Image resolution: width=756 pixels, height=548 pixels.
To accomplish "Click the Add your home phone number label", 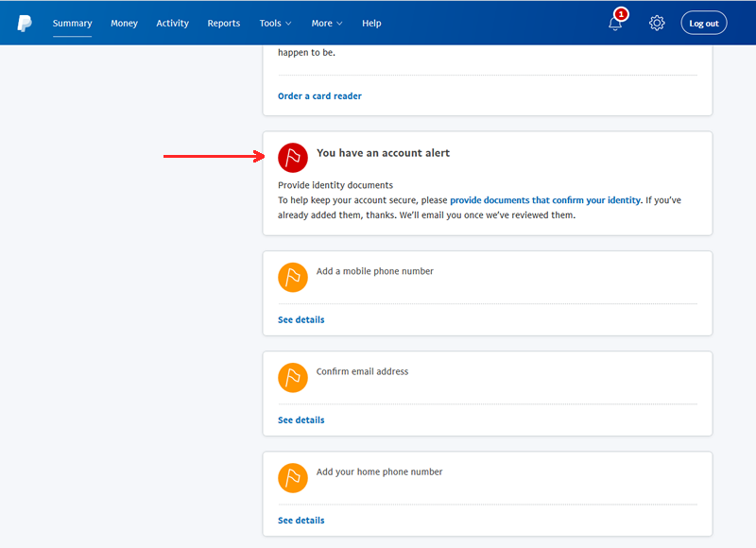I will click(x=379, y=471).
